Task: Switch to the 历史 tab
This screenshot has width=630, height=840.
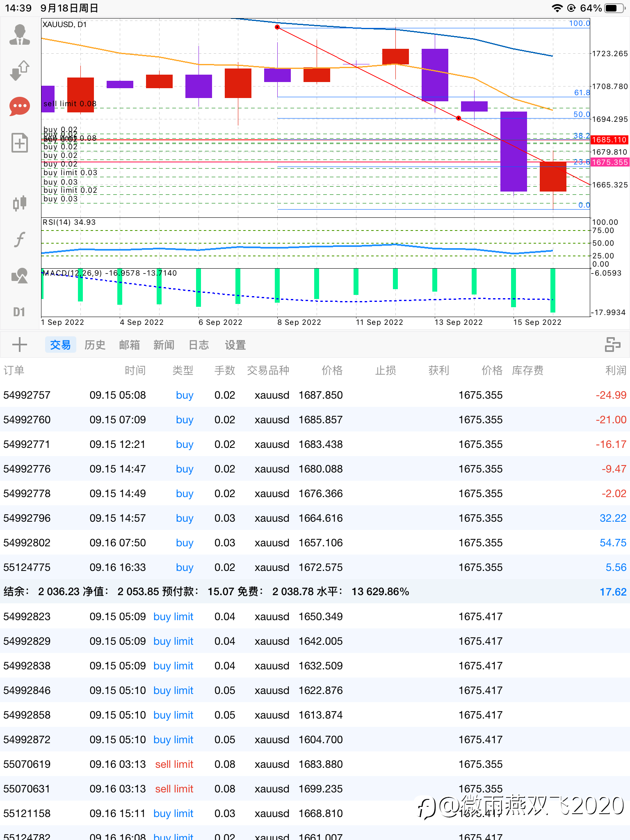Action: tap(95, 345)
